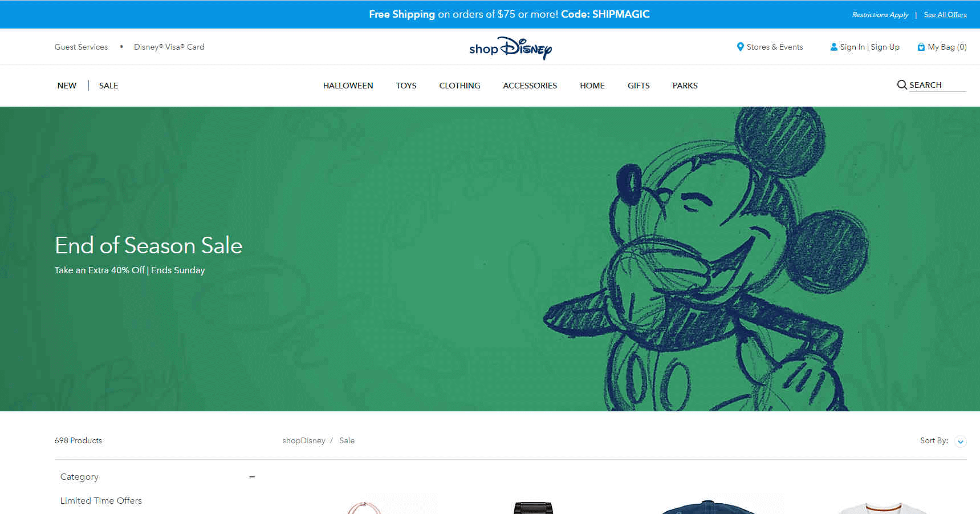The image size is (980, 514).
Task: Click the 698 Products count text
Action: point(78,440)
